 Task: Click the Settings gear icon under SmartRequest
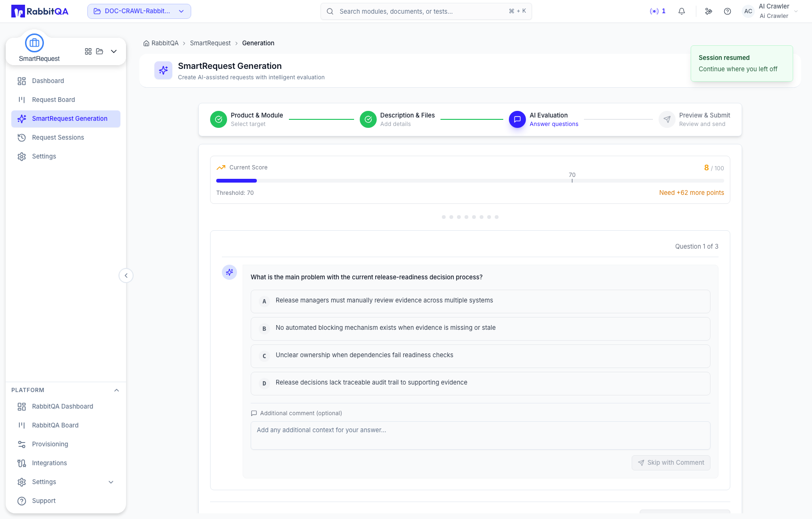click(x=22, y=157)
